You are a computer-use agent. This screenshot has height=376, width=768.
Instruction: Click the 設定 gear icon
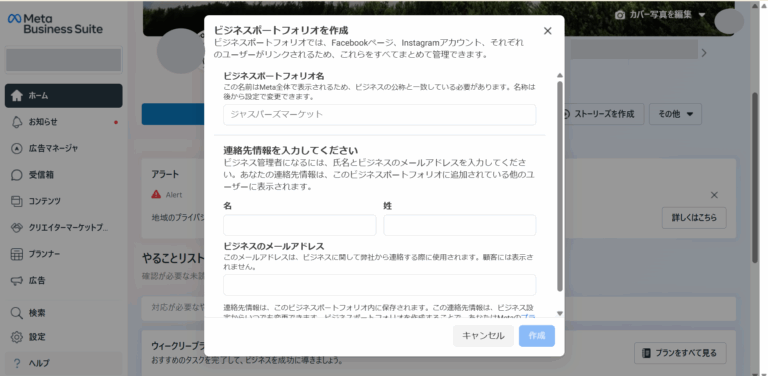pyautogui.click(x=17, y=337)
